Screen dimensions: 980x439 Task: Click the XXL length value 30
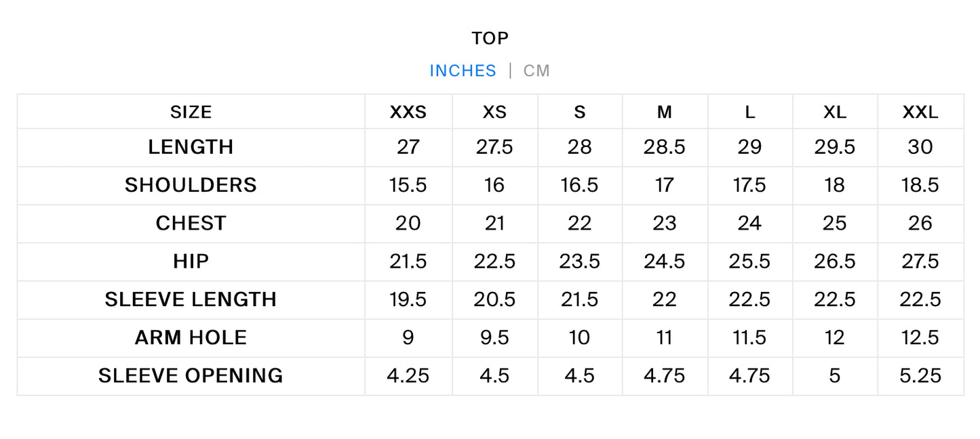pos(920,147)
